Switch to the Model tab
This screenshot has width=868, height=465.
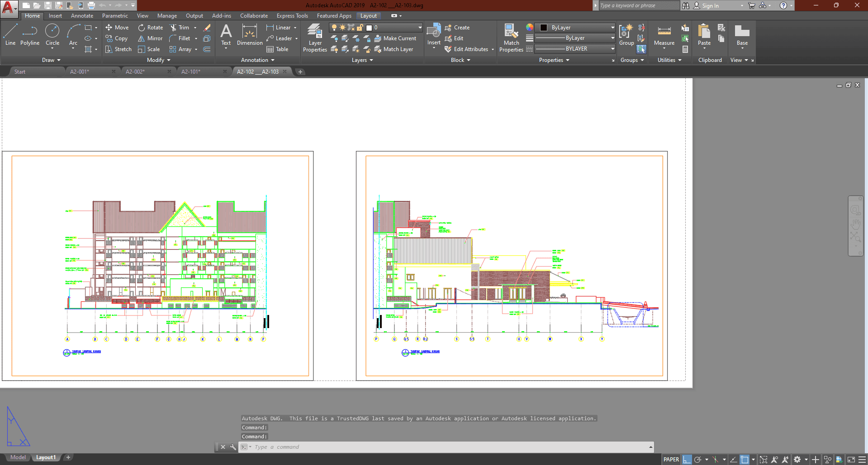(x=18, y=457)
